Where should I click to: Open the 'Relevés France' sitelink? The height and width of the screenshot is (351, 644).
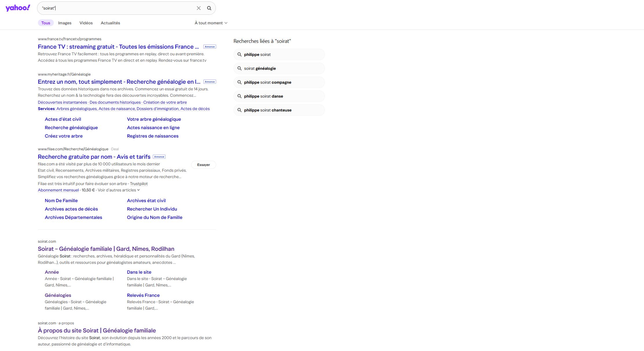tap(143, 295)
